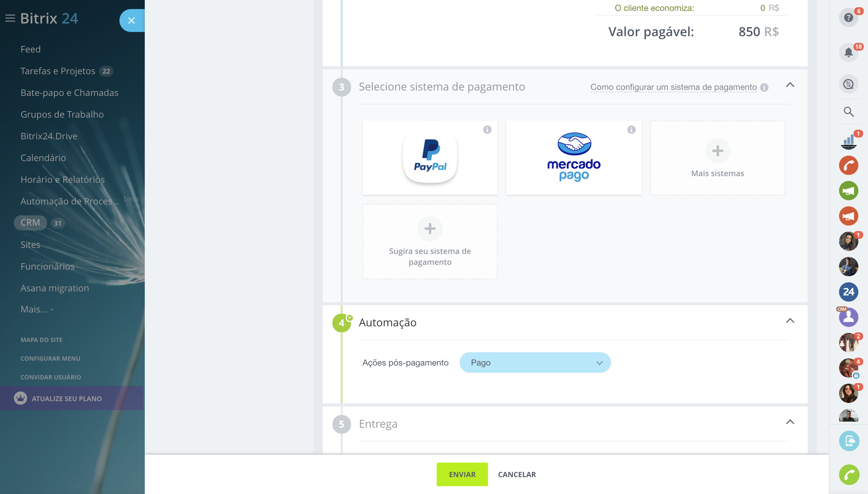The width and height of the screenshot is (868, 494).
Task: Click the green ENVIAR button
Action: tap(462, 474)
